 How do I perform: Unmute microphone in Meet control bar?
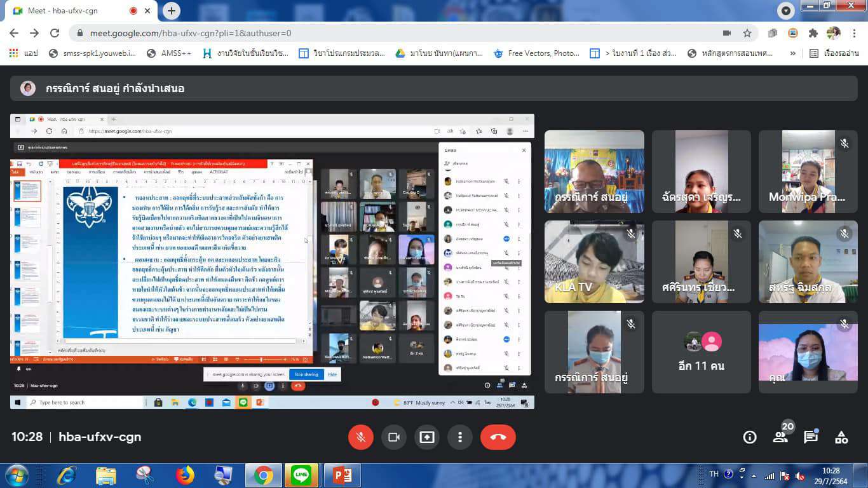360,437
